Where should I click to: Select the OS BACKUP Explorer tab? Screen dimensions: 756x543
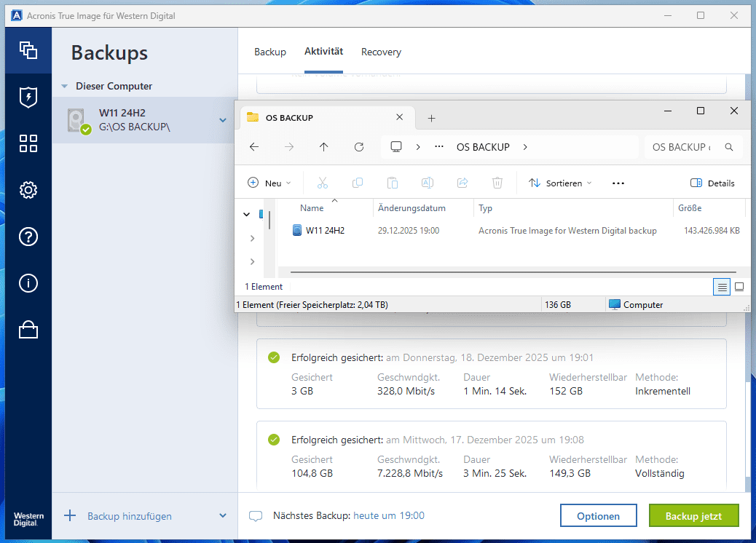tap(327, 118)
